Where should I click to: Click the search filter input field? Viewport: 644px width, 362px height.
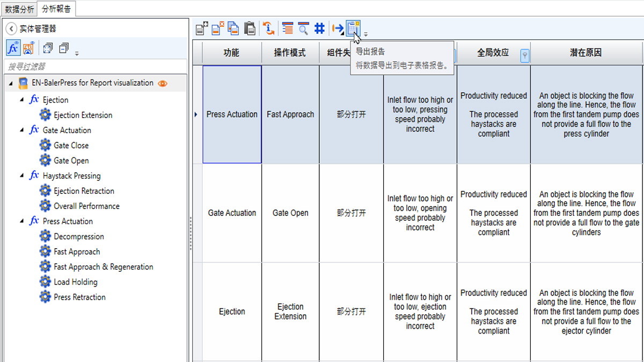click(x=96, y=67)
